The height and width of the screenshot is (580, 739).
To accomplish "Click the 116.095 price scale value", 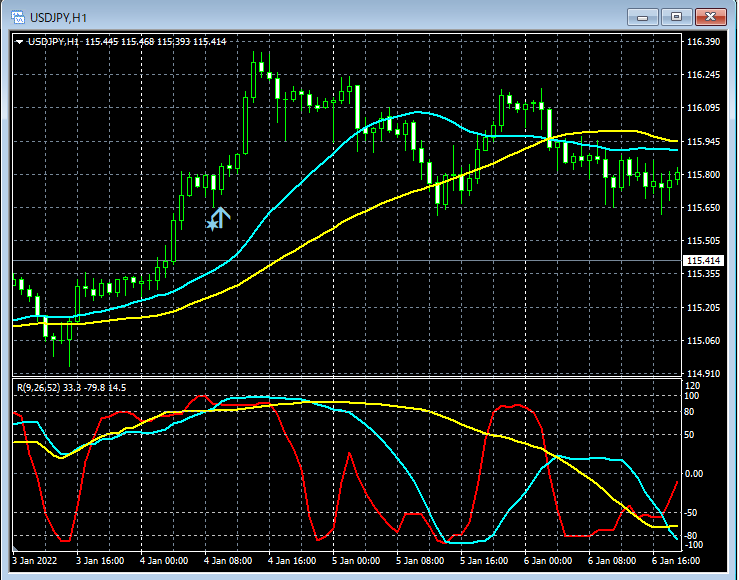I will 703,108.
